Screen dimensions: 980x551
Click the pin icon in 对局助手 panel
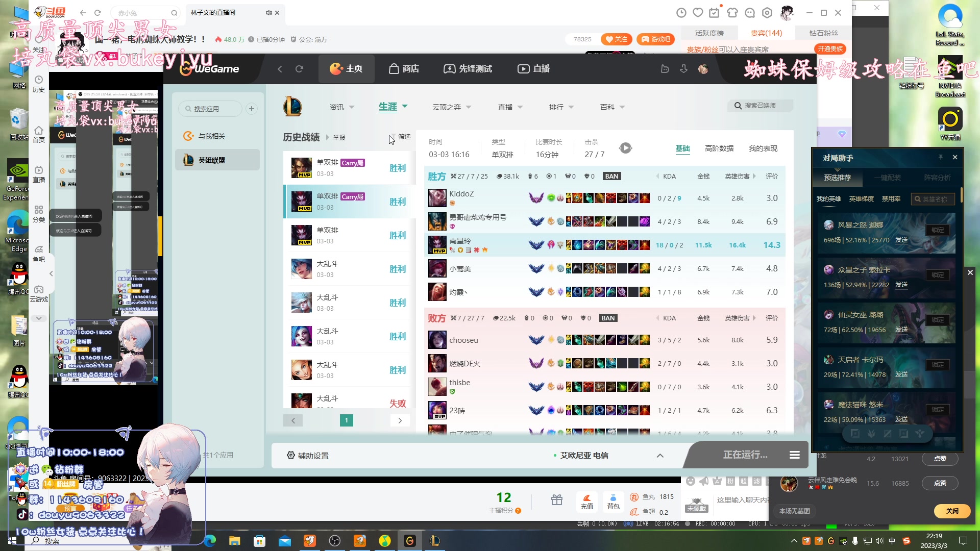(x=940, y=157)
